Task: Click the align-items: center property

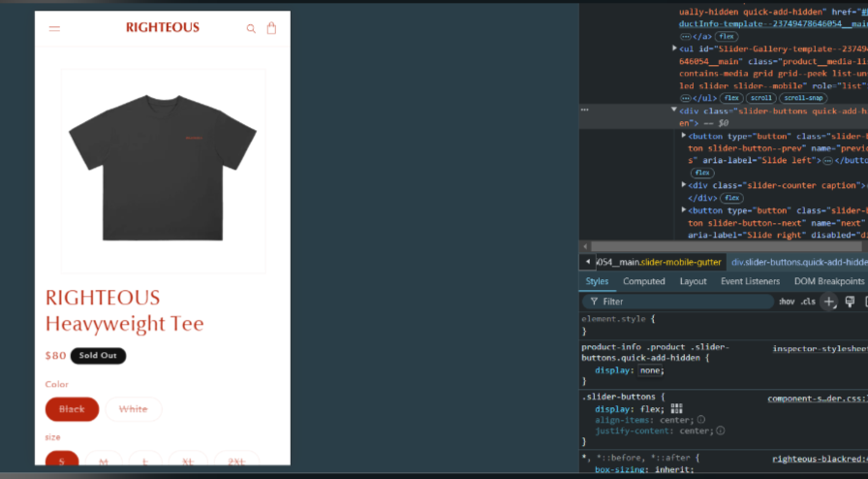Action: (x=644, y=420)
